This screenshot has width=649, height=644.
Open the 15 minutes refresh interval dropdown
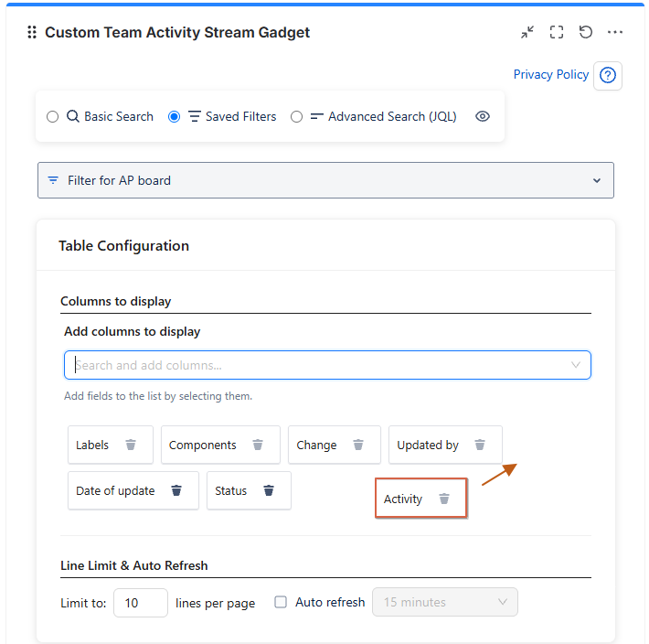click(445, 602)
